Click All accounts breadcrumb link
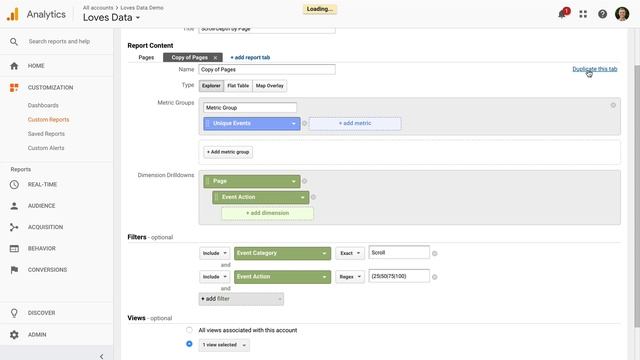This screenshot has width=640, height=360. point(98,8)
